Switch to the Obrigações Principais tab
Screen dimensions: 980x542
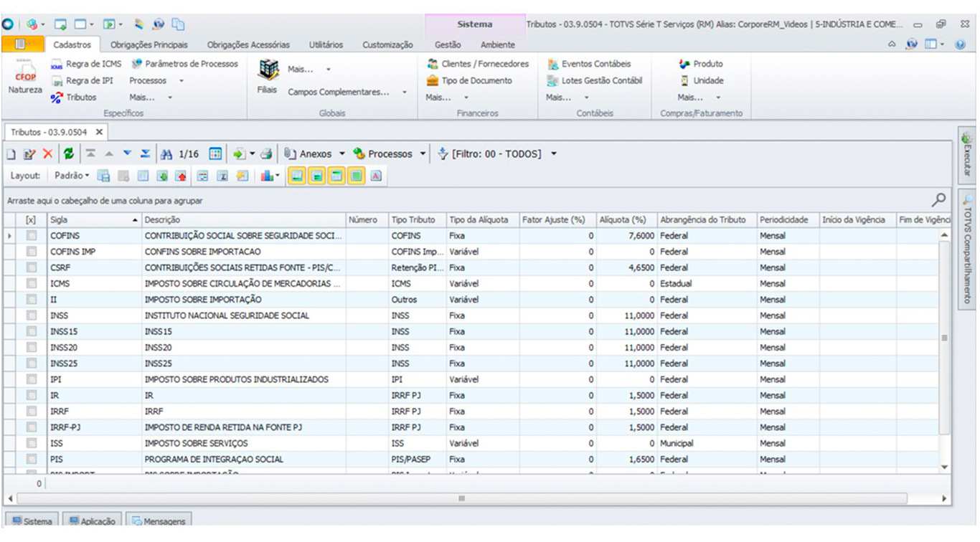pyautogui.click(x=149, y=44)
